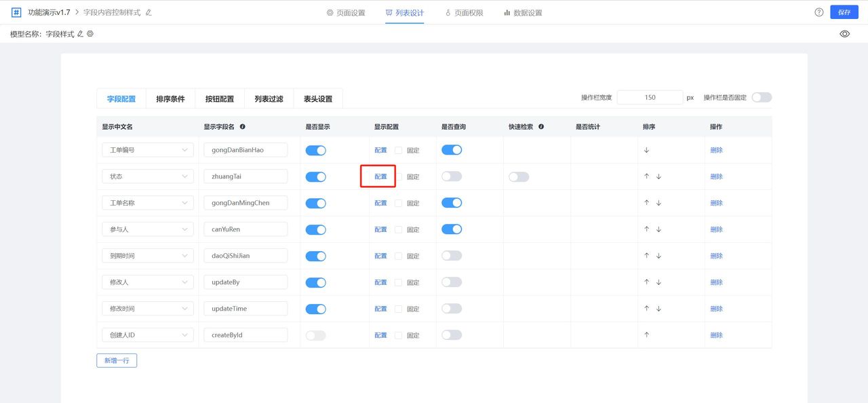Screen dimensions: 868x403
Task: 点击右上角的帮助问号图标
Action: (x=818, y=12)
